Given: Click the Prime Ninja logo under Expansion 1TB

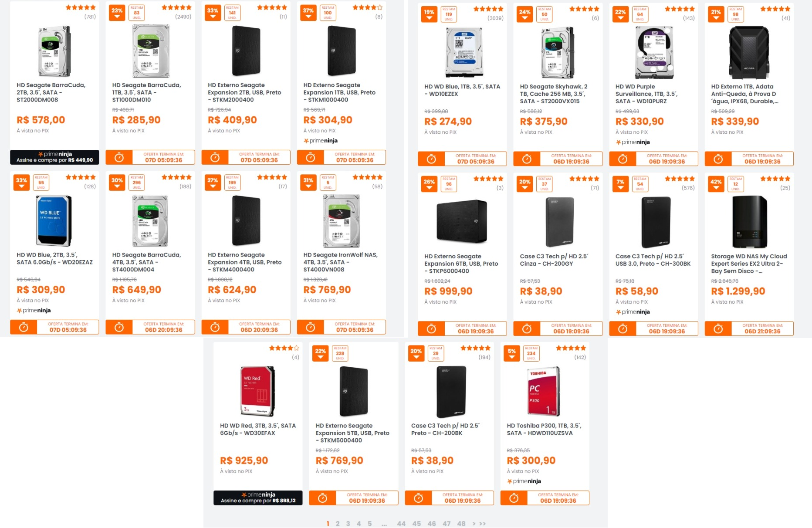Looking at the screenshot, I should point(321,141).
